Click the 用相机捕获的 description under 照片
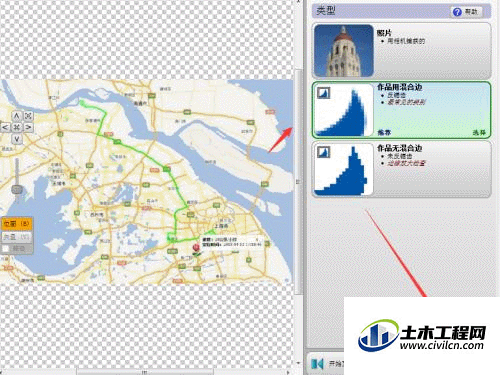This screenshot has width=500, height=375. (x=406, y=41)
